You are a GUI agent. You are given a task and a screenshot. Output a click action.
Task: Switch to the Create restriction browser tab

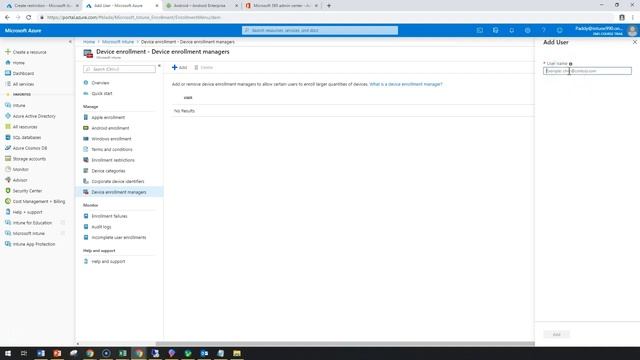point(42,6)
